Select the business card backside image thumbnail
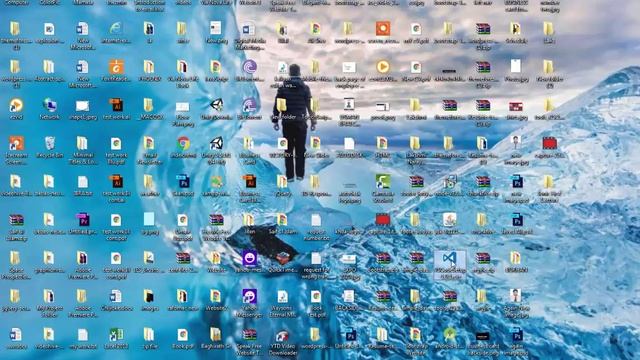 tap(483, 336)
